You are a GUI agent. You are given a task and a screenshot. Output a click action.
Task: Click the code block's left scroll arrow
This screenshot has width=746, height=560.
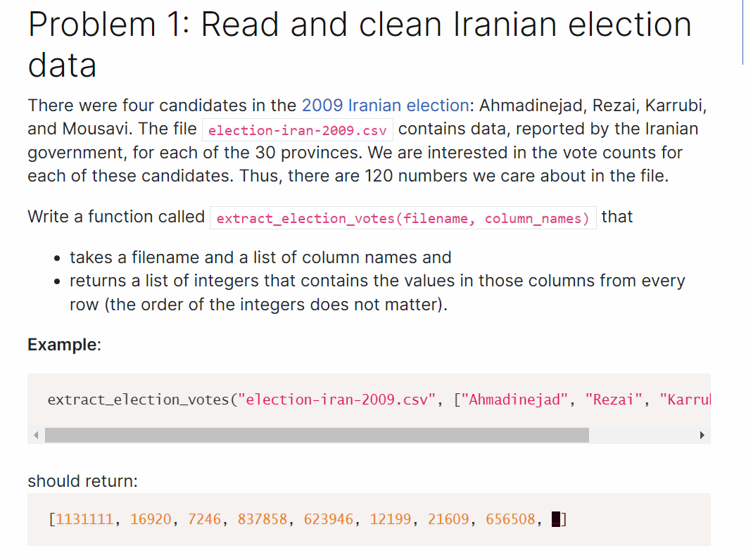point(36,435)
